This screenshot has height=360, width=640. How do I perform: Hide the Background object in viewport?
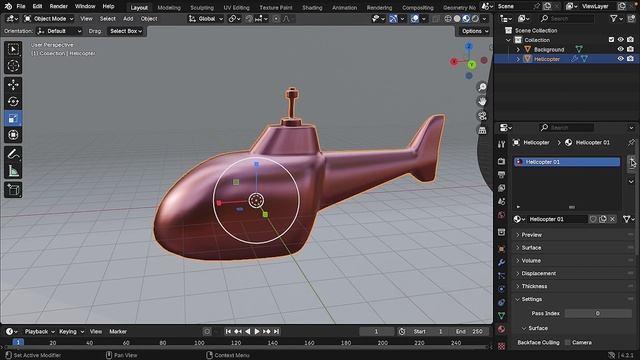(x=620, y=49)
